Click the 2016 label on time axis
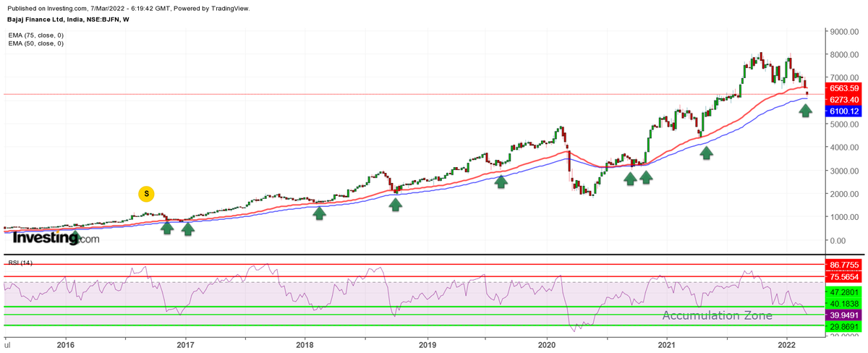Image resolution: width=868 pixels, height=353 pixels. click(66, 344)
